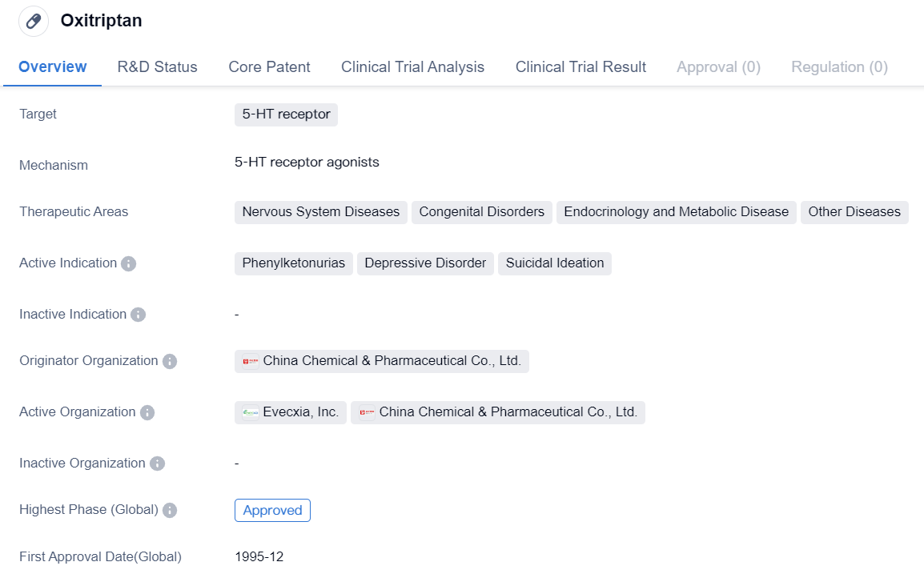Switch to the R&D Status tab
This screenshot has height=578, width=924.
[x=157, y=67]
